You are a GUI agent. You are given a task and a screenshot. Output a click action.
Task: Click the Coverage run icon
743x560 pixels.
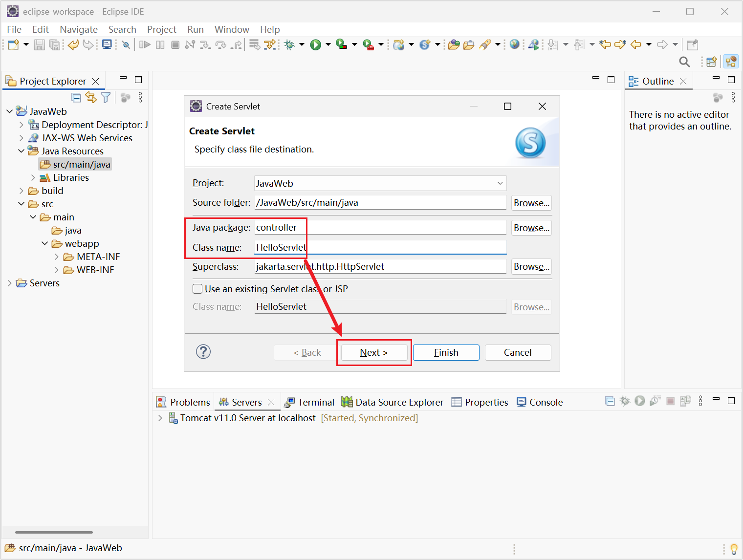tap(342, 45)
